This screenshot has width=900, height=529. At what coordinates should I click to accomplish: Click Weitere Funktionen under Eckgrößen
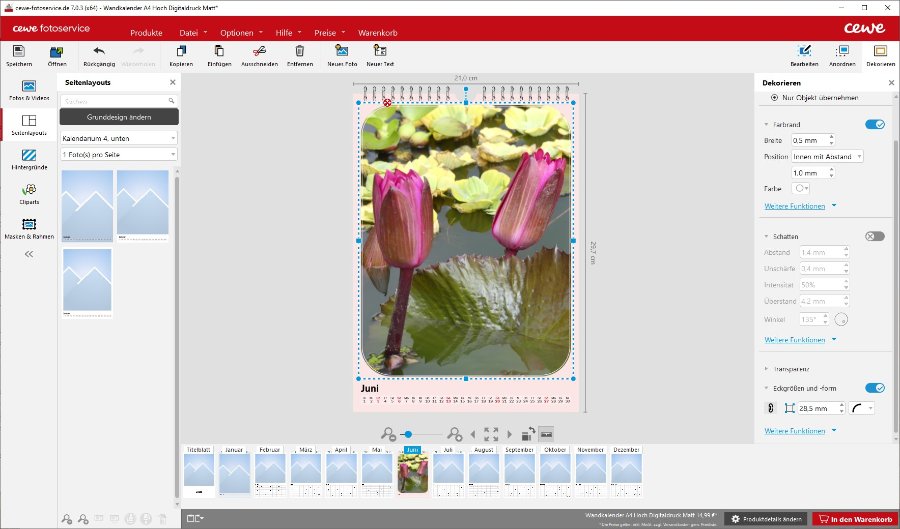pos(794,431)
